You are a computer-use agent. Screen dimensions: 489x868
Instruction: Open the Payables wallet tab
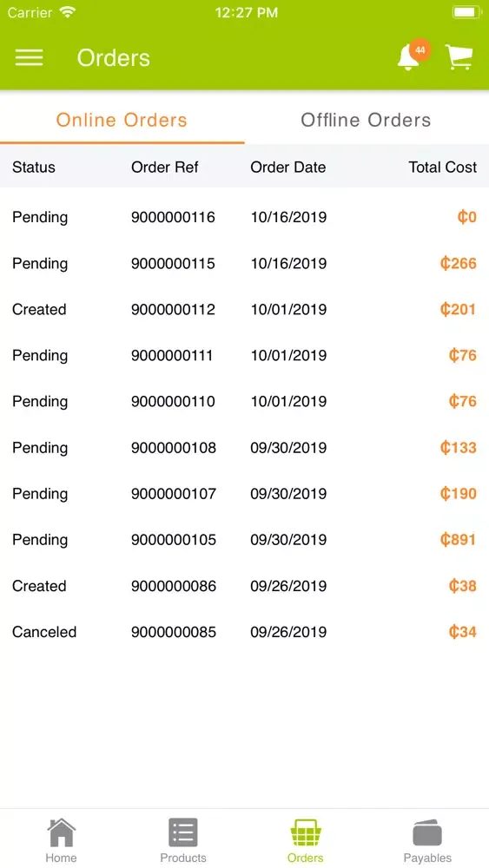(427, 840)
